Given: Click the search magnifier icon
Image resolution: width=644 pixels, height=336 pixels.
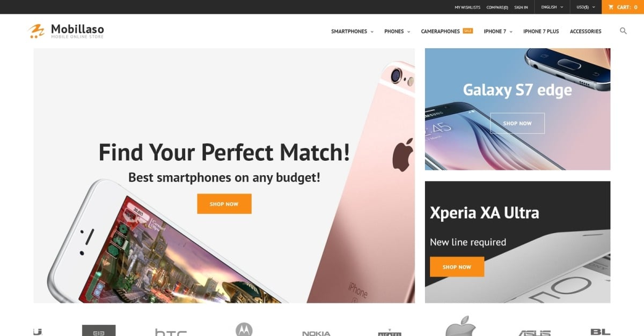Looking at the screenshot, I should click(x=623, y=31).
